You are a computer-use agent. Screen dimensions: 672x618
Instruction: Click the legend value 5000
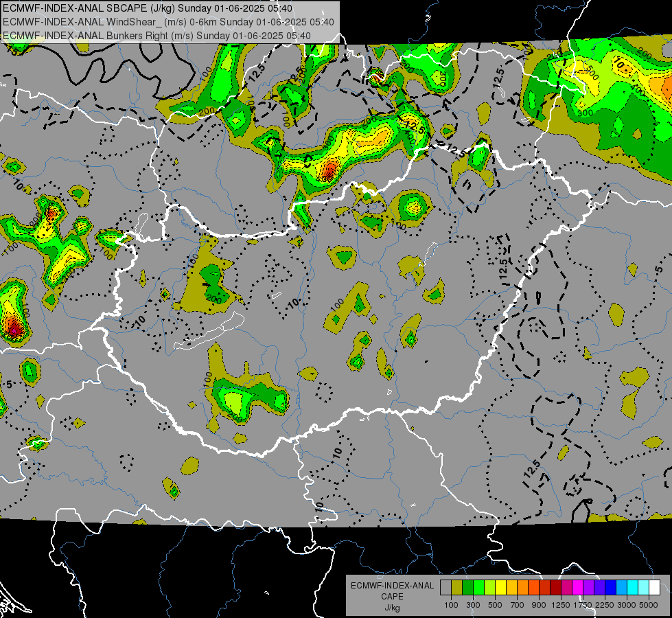[x=649, y=605]
